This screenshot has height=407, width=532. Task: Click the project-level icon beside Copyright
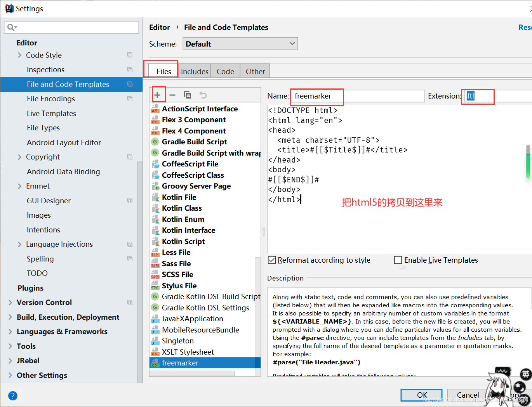click(x=130, y=157)
